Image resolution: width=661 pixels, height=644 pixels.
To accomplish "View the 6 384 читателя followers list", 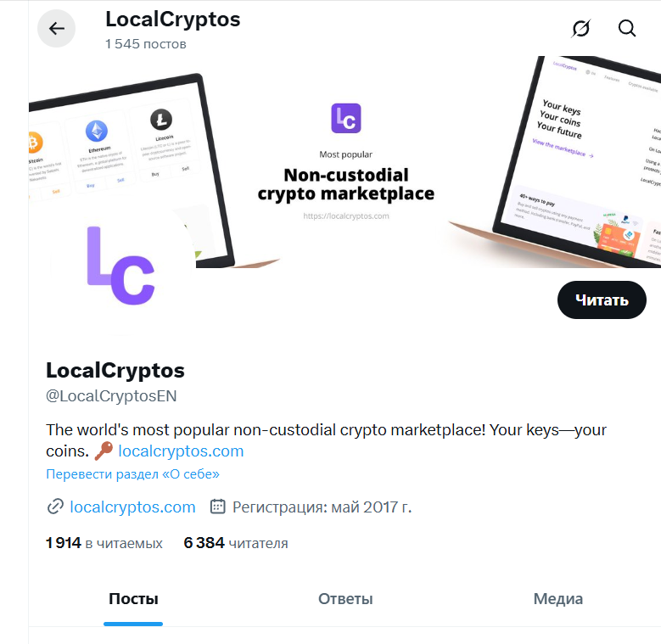I will coord(236,543).
